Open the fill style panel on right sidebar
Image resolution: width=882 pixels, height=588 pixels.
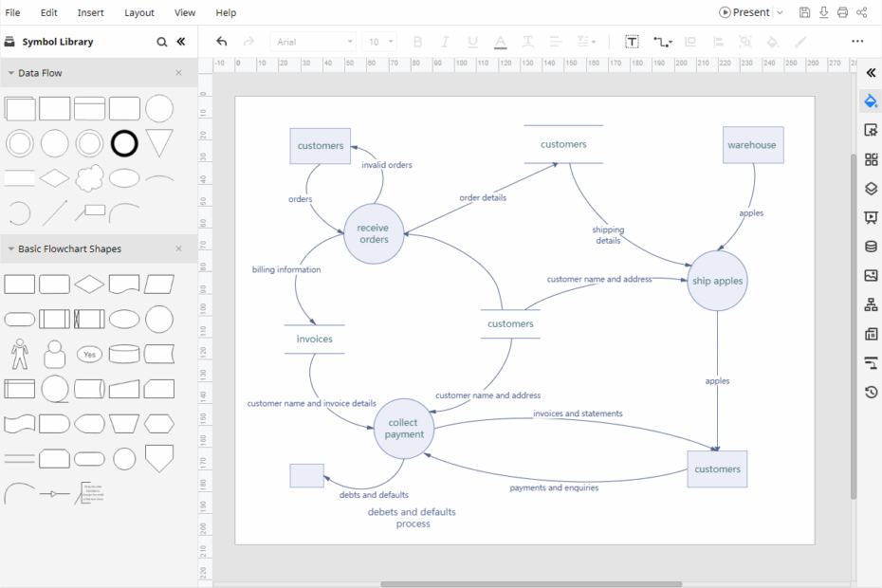coord(870,101)
